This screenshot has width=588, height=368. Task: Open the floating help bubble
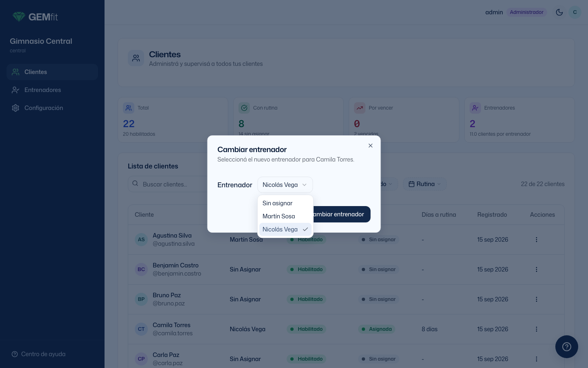(x=567, y=347)
